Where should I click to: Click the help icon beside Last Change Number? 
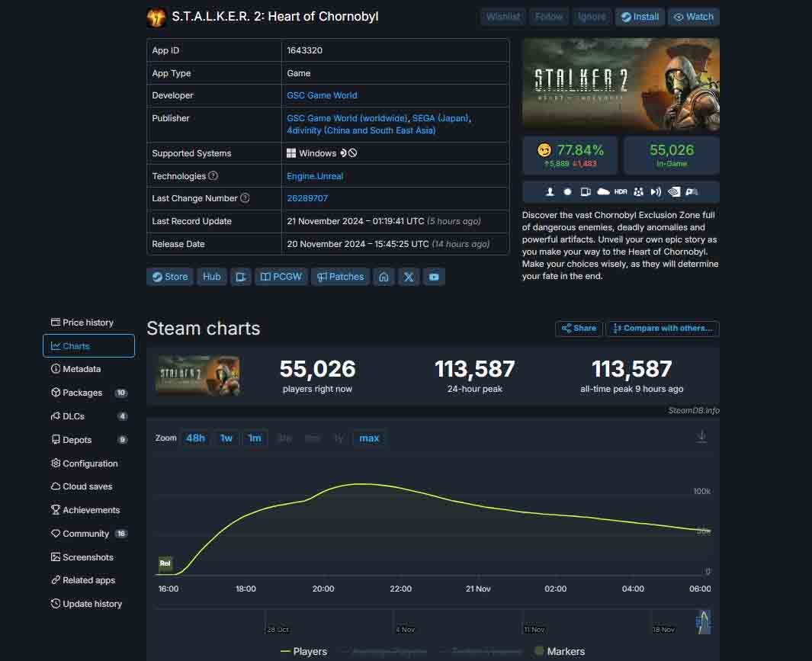point(245,198)
